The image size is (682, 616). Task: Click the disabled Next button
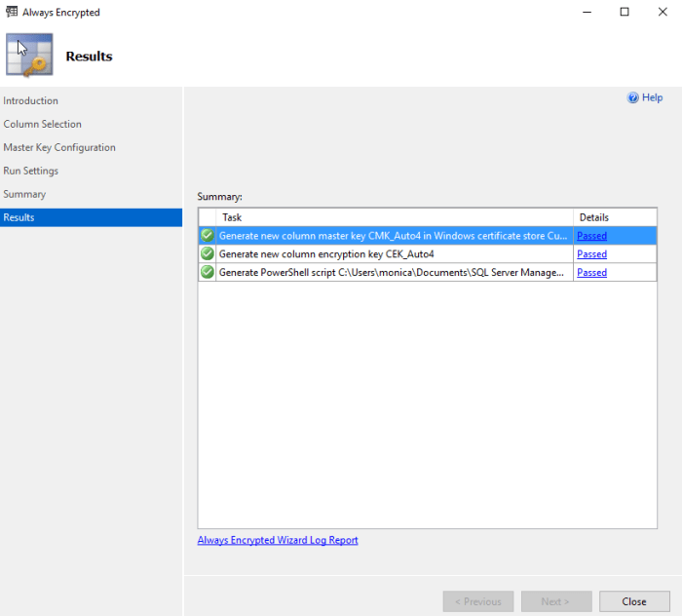coord(556,601)
